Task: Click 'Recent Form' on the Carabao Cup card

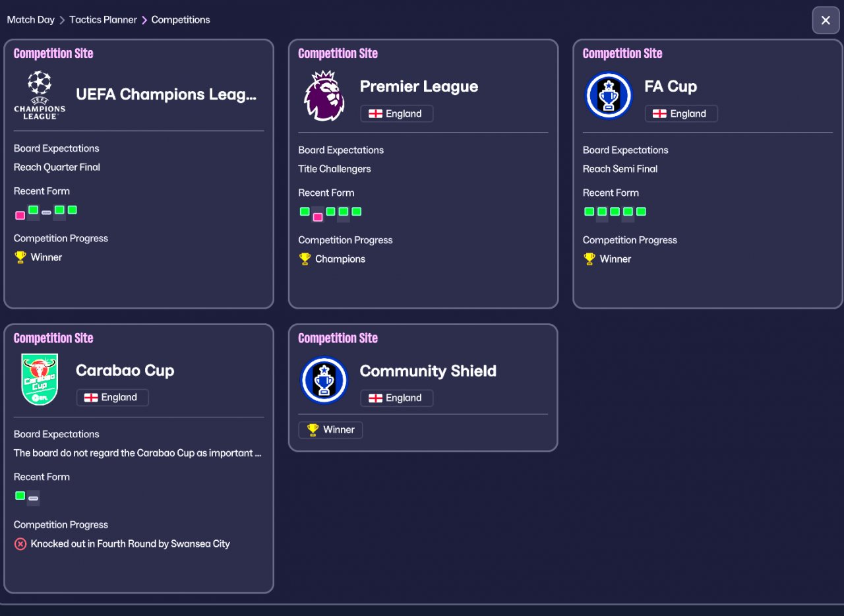Action: pyautogui.click(x=42, y=477)
